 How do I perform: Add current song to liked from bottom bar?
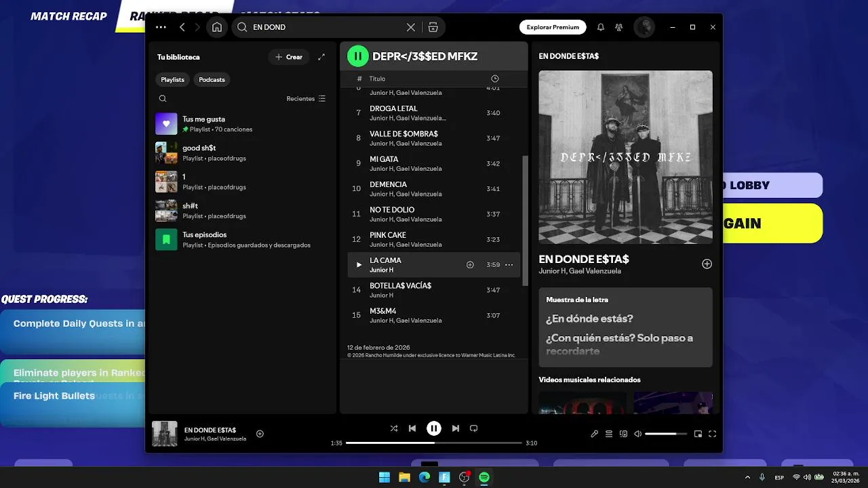(260, 434)
